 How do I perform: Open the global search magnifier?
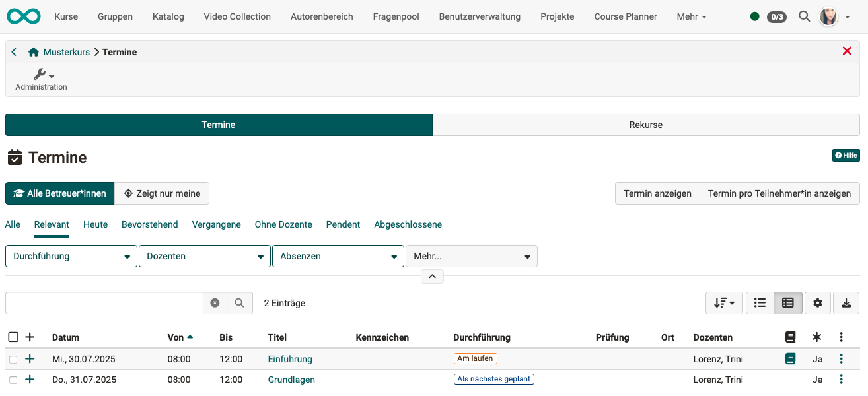pyautogui.click(x=804, y=16)
